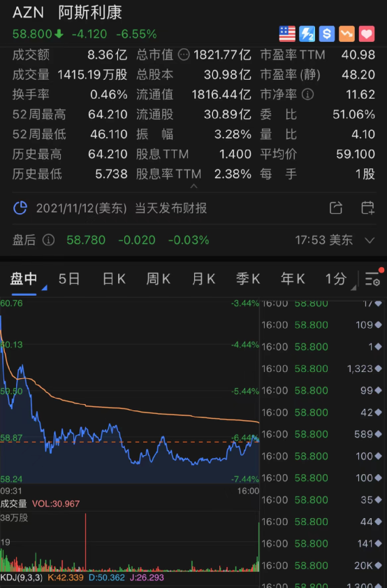Switch to the 日K chart tab

[114, 279]
